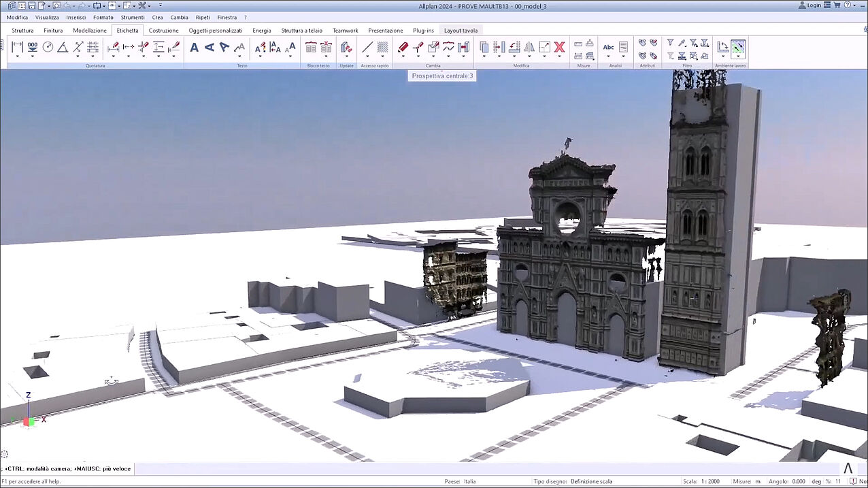Open dropdown under red Delete X
Viewport: 868px width, 488px height.
click(x=559, y=57)
